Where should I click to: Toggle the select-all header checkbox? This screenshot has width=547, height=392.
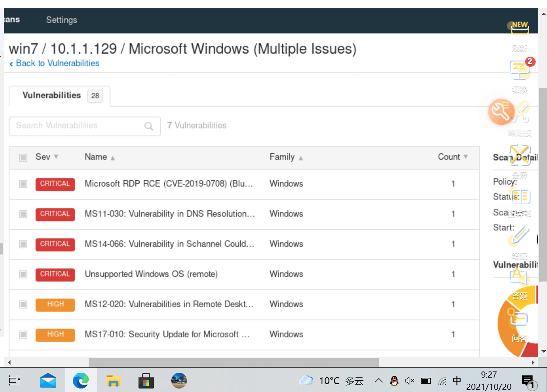[23, 158]
